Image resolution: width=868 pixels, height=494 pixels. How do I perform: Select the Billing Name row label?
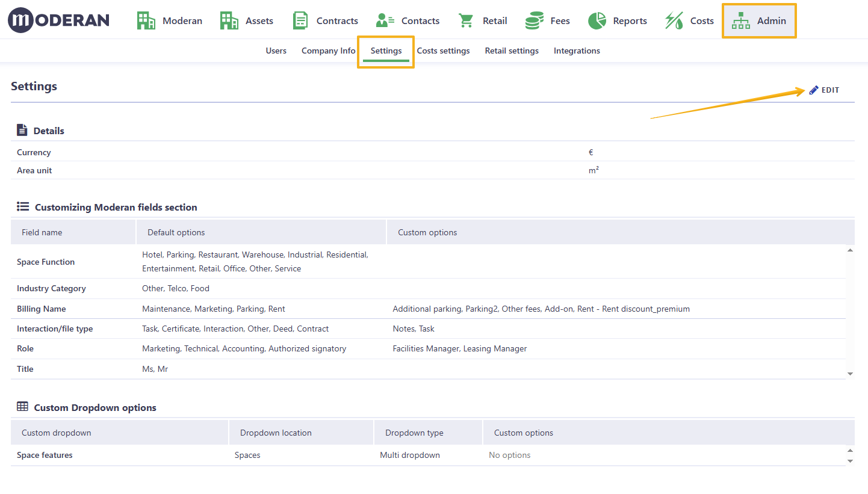pos(42,309)
